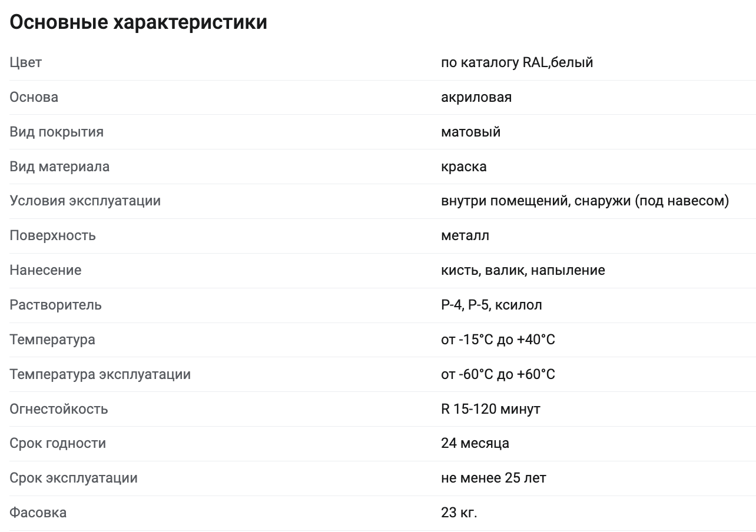Select the "R 15-120 минут" fire resistance value
This screenshot has width=756, height=532.
pyautogui.click(x=490, y=409)
